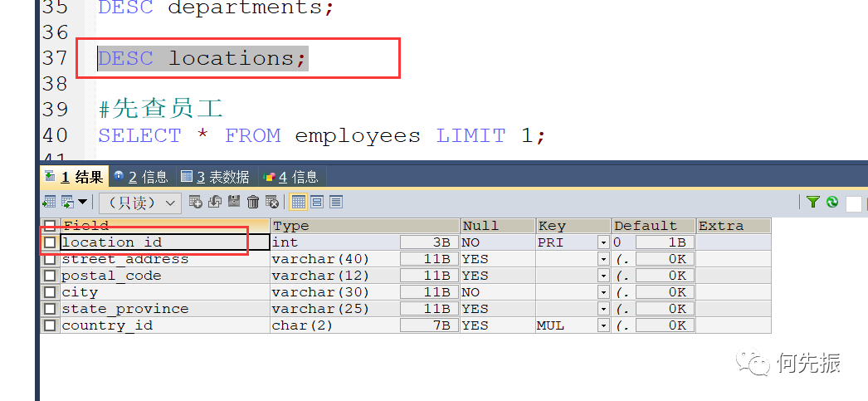Viewport: 868px width, 401px height.
Task: Sort by the Type column header
Action: (x=365, y=226)
